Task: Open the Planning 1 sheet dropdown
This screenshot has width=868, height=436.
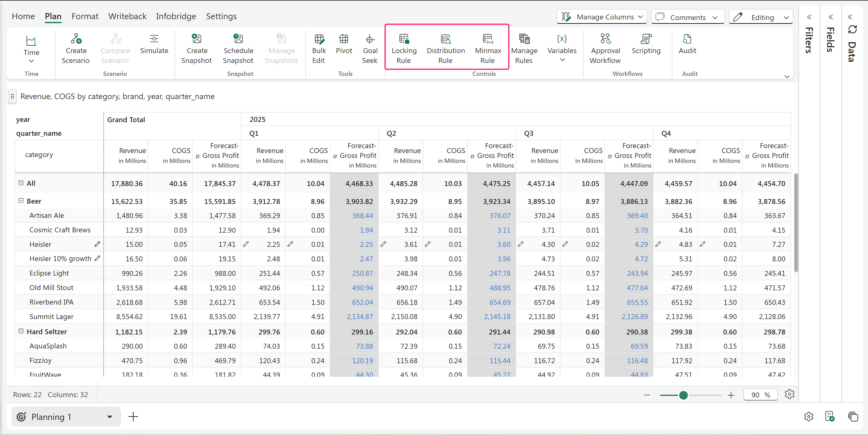Action: pyautogui.click(x=110, y=417)
